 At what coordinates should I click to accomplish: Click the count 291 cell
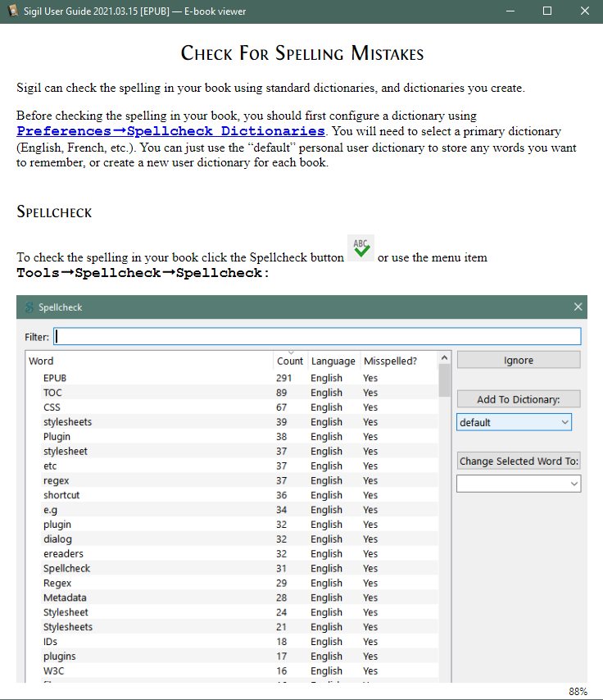tap(283, 378)
